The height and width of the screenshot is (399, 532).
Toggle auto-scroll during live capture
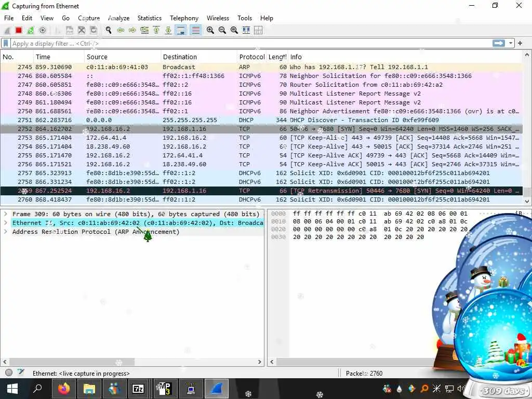pyautogui.click(x=181, y=30)
